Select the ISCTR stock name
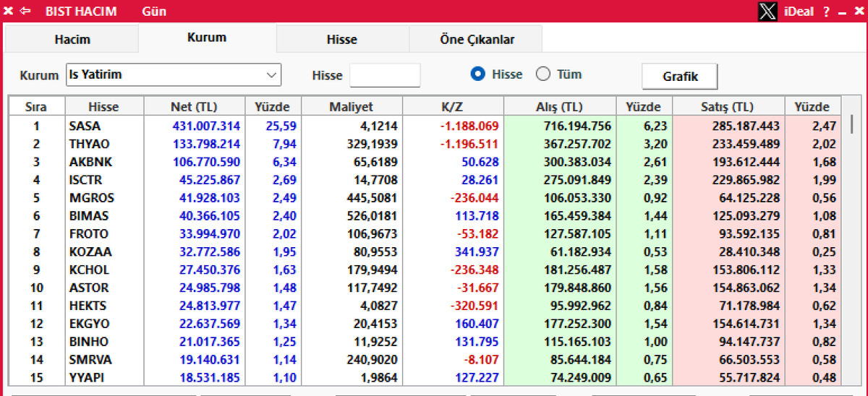 coord(85,180)
